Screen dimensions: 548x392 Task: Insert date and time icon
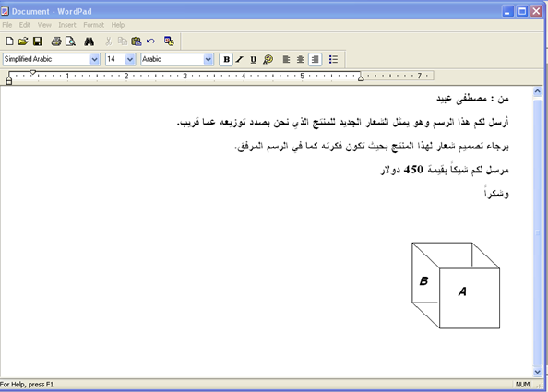(169, 42)
